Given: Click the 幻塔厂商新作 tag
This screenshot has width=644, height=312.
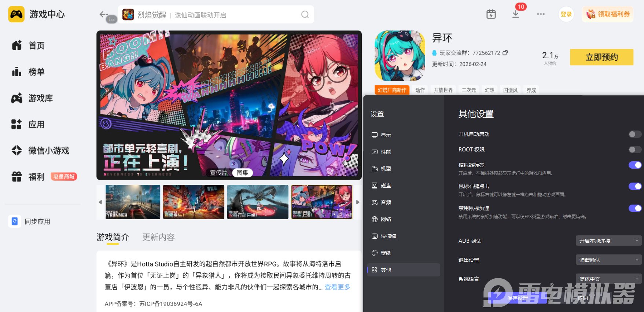Looking at the screenshot, I should tap(392, 90).
